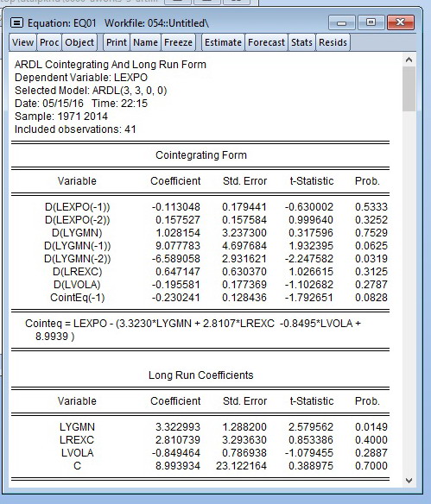Click the t-statistic value 2.579562
Screen dimensions: 431x504
coord(311,427)
